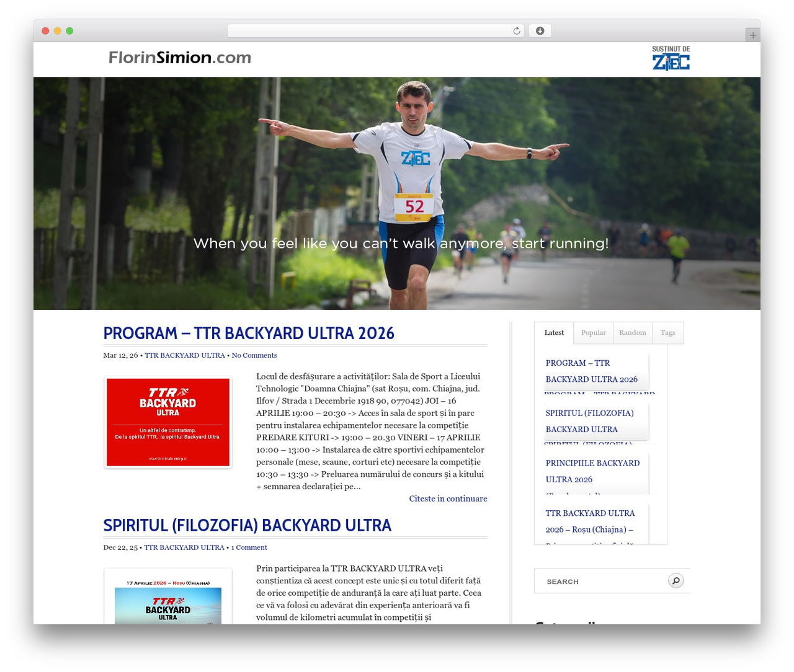Screen dimensions: 794x672
Task: Open sidebar link SPIRITUL (FILOZOFIA) BACKYARD ULTRA
Action: tap(590, 421)
